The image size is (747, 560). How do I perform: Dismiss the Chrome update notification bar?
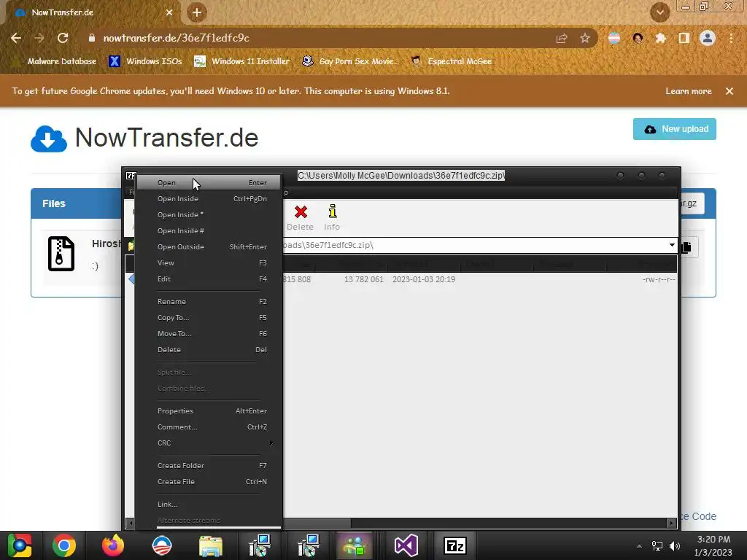click(x=729, y=91)
